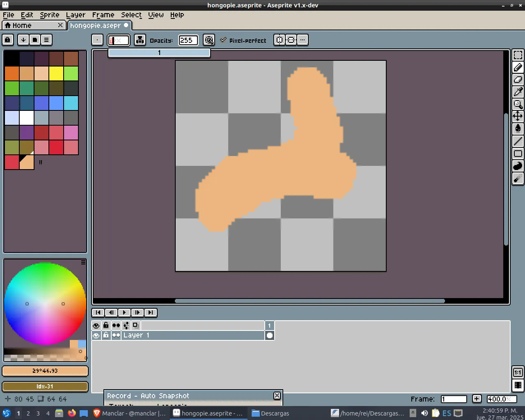Open the ink type selector button

(140, 40)
